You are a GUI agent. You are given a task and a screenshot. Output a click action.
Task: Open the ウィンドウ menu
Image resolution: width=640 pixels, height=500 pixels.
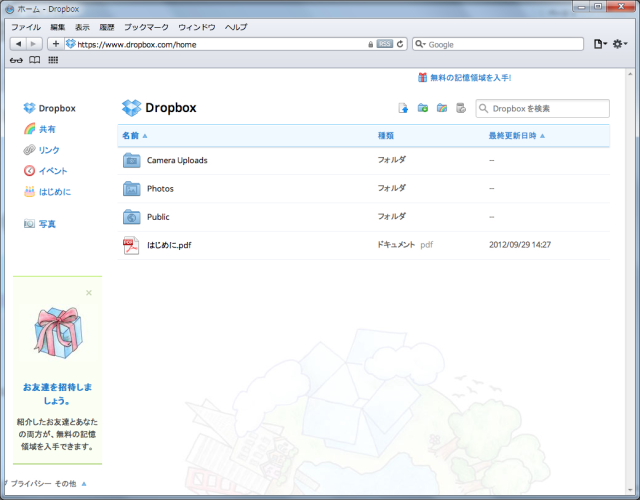click(197, 27)
